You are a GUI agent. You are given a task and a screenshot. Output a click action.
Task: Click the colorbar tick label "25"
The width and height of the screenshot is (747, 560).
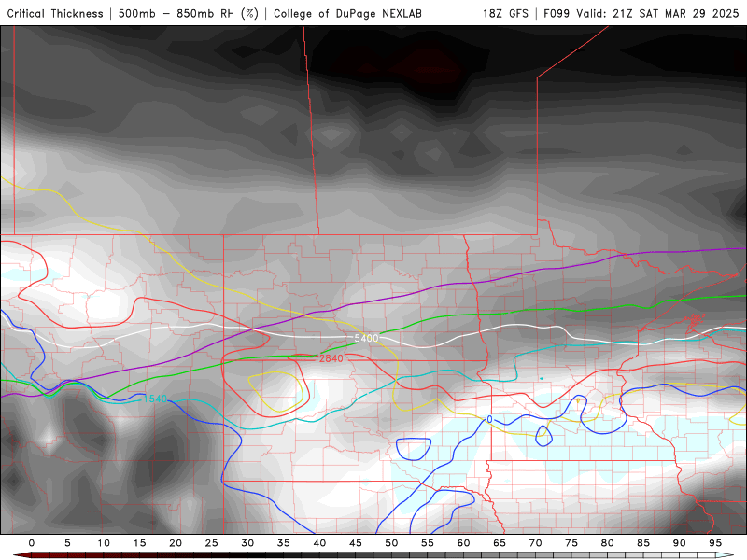pos(212,543)
